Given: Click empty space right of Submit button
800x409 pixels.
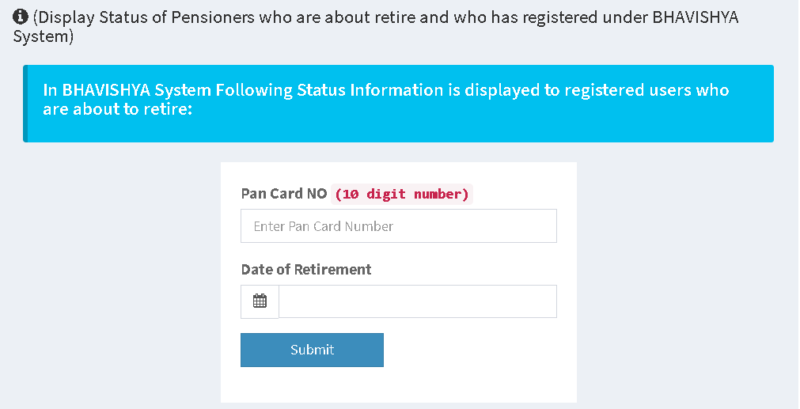Looking at the screenshot, I should pyautogui.click(x=470, y=350).
